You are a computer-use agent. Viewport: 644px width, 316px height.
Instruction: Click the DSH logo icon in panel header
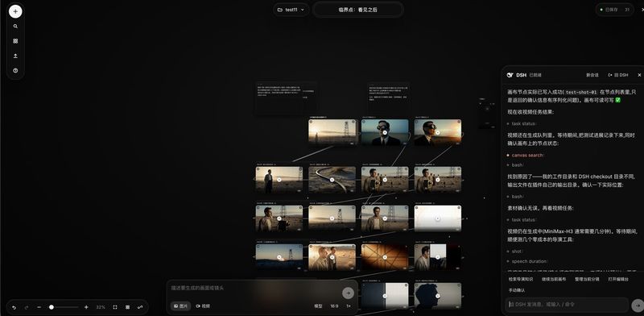510,75
